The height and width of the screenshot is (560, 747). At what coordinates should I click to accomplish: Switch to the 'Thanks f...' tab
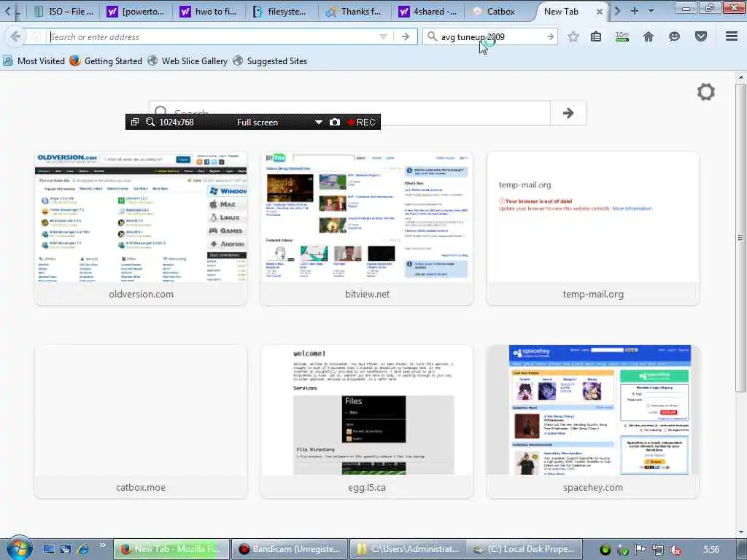pyautogui.click(x=354, y=12)
